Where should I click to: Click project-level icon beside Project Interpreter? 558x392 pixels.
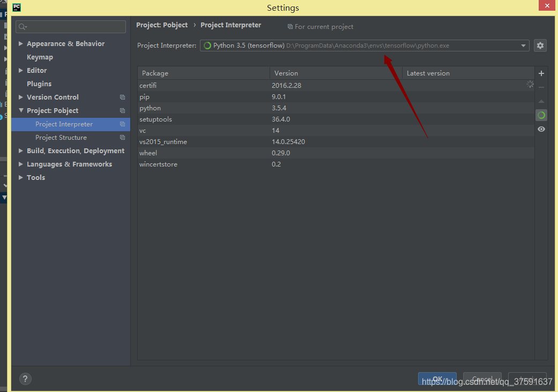point(122,124)
